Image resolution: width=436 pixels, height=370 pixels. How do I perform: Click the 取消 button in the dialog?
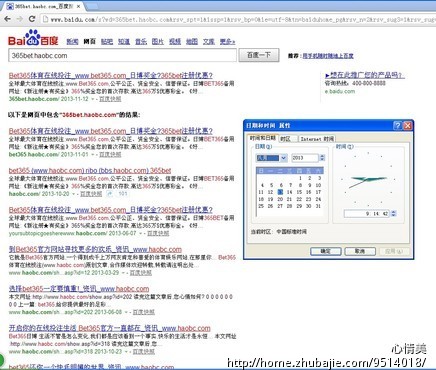(360, 251)
